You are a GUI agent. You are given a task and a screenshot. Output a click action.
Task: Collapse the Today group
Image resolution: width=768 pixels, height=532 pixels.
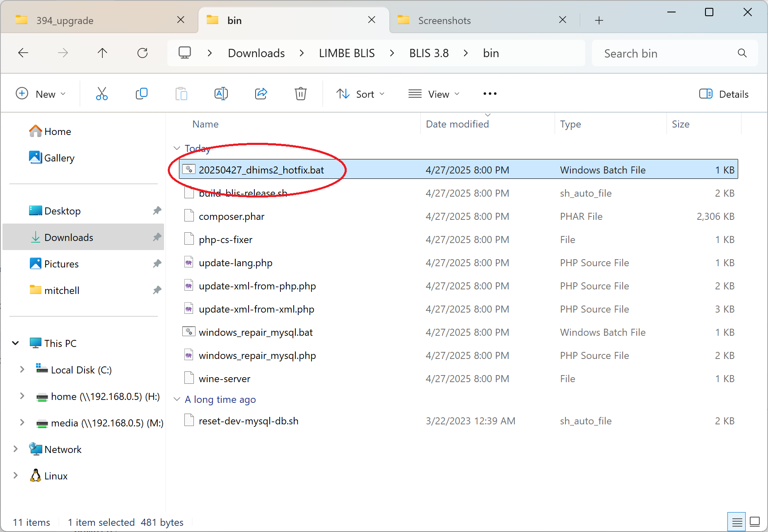[x=177, y=148]
